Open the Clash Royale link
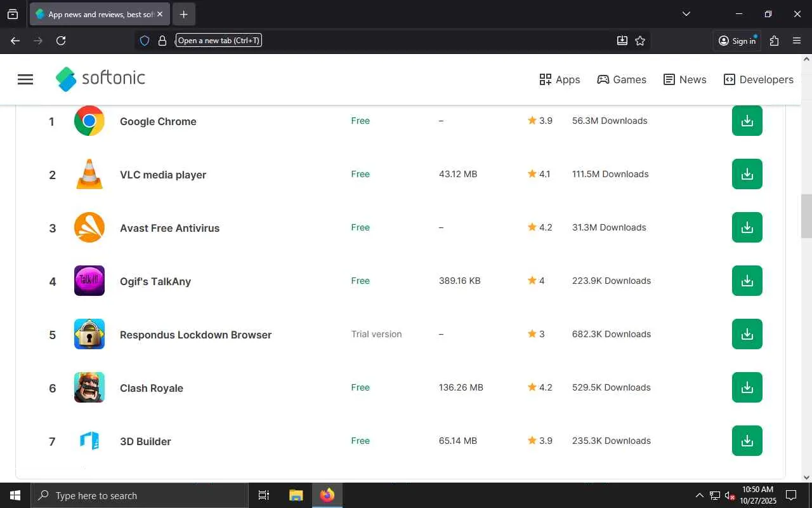Viewport: 812px width, 508px height. coord(152,388)
